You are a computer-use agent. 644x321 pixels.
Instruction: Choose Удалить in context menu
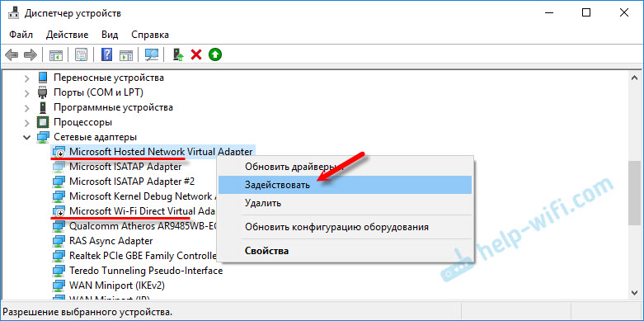click(x=345, y=203)
